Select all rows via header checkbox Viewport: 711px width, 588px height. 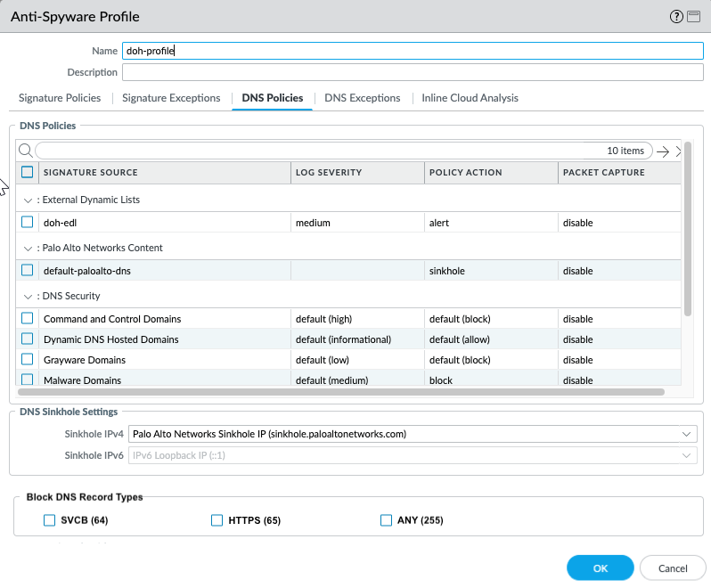coord(28,172)
